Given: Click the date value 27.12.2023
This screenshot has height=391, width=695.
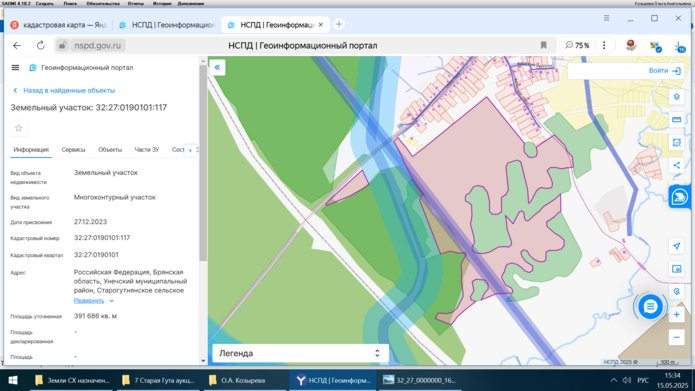Looking at the screenshot, I should tap(90, 222).
